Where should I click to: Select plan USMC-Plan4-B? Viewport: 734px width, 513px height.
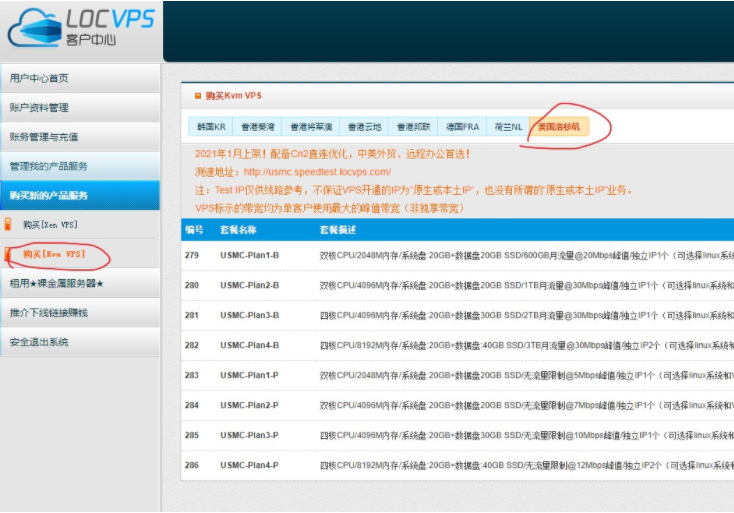[250, 345]
